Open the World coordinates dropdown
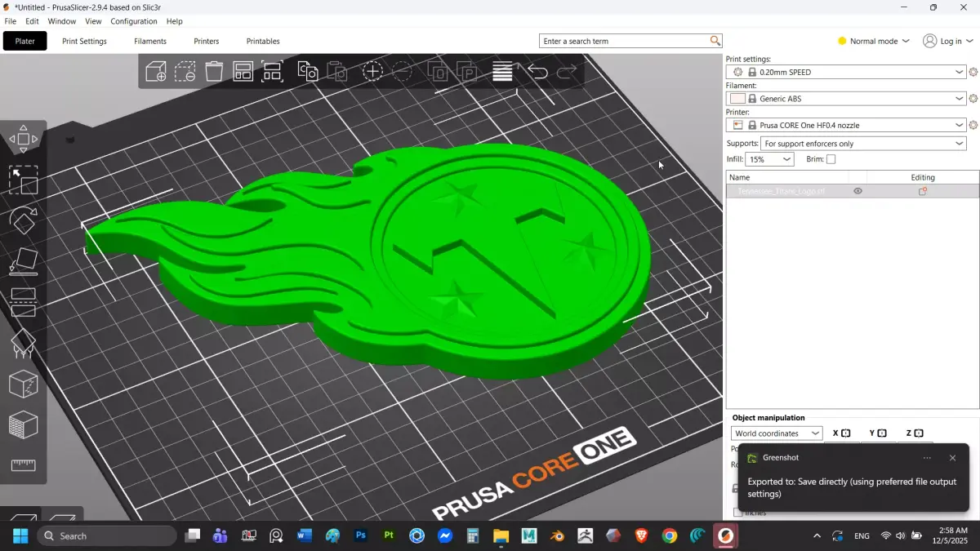This screenshot has width=980, height=551. pos(777,433)
